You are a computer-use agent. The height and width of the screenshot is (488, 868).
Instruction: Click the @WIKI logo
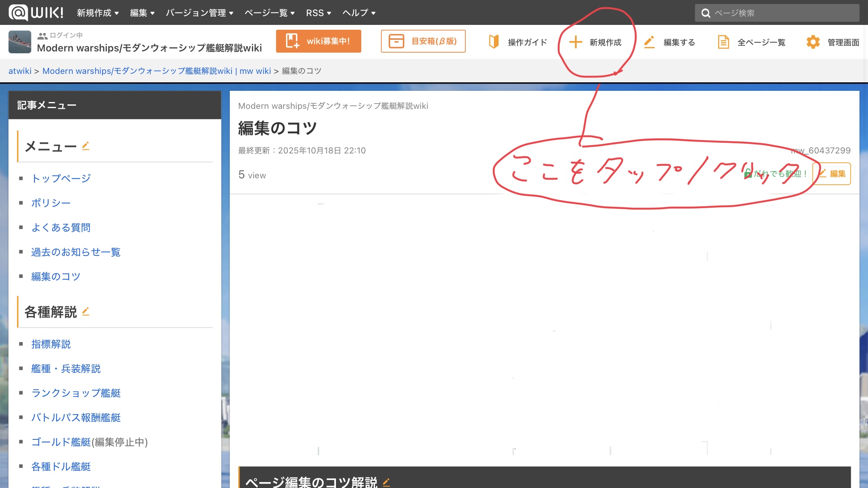[36, 12]
